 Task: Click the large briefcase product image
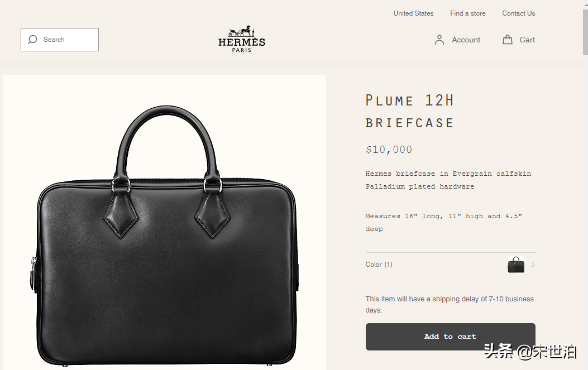point(164,222)
